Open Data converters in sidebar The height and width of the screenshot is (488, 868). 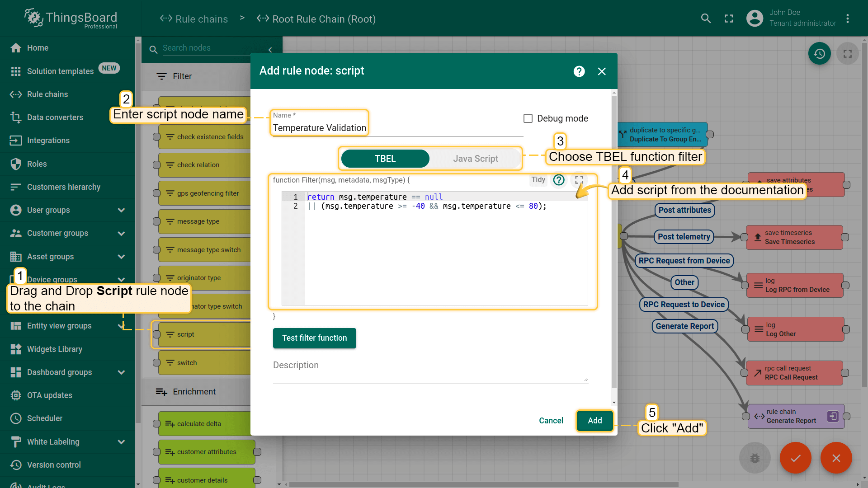pyautogui.click(x=55, y=117)
